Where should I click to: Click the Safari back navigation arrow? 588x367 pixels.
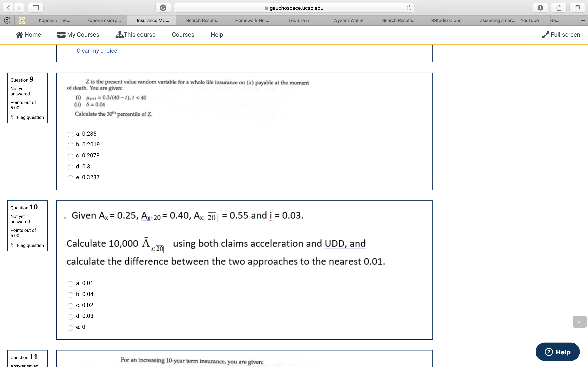point(8,8)
